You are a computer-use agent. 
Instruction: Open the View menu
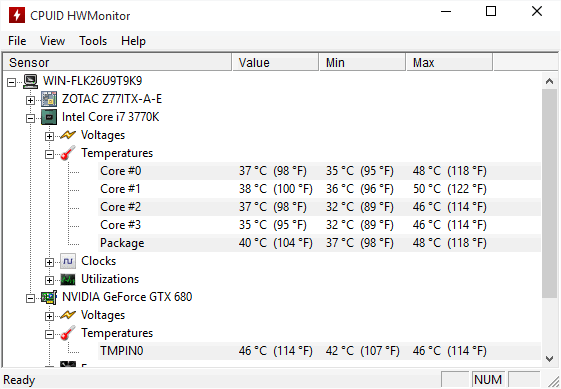52,41
